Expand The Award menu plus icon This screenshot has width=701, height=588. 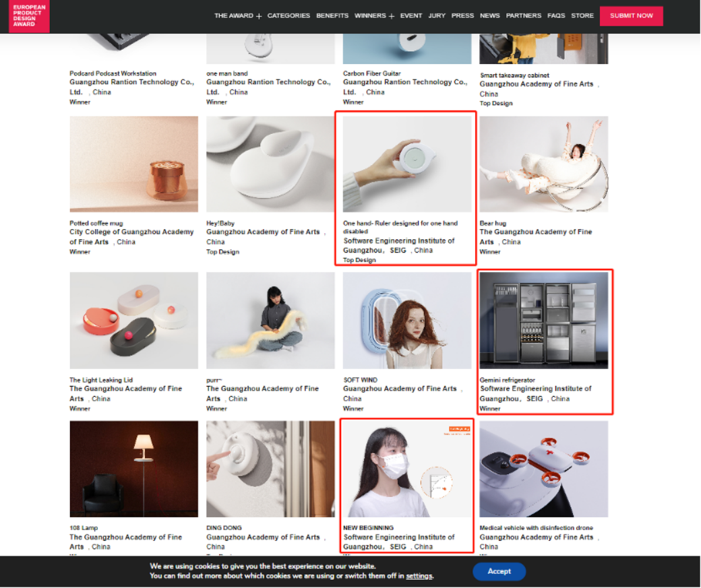pos(259,16)
